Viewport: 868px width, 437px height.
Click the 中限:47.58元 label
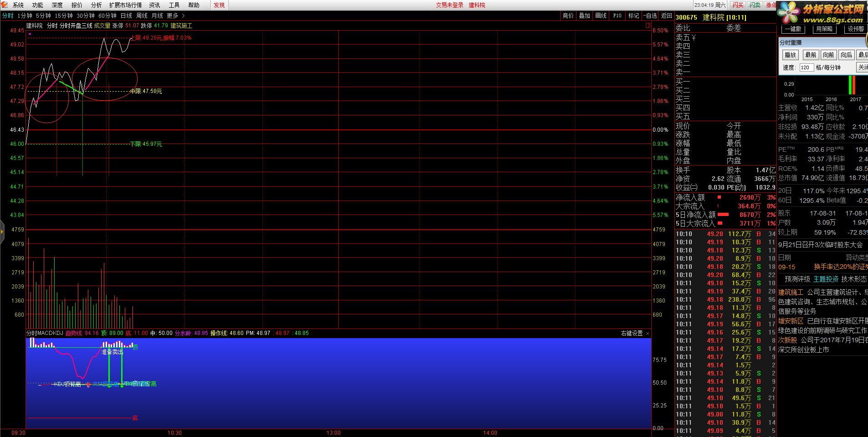pyautogui.click(x=146, y=91)
